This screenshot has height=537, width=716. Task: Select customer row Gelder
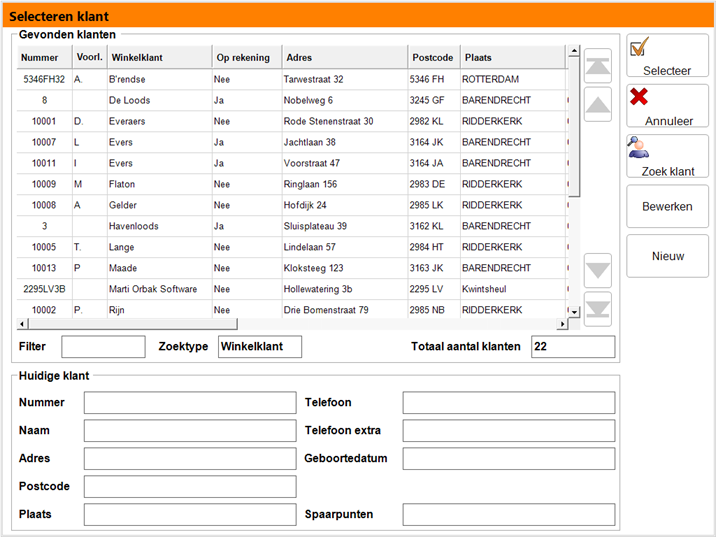[x=292, y=205]
